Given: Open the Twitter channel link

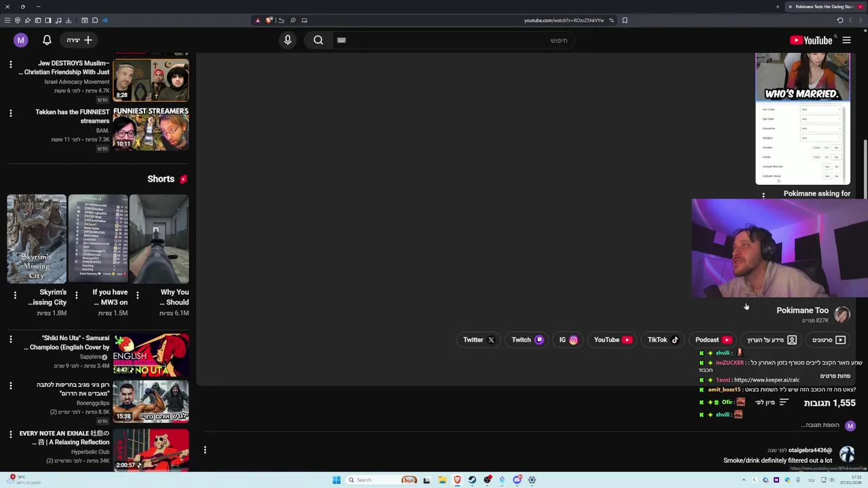Looking at the screenshot, I should click(479, 340).
